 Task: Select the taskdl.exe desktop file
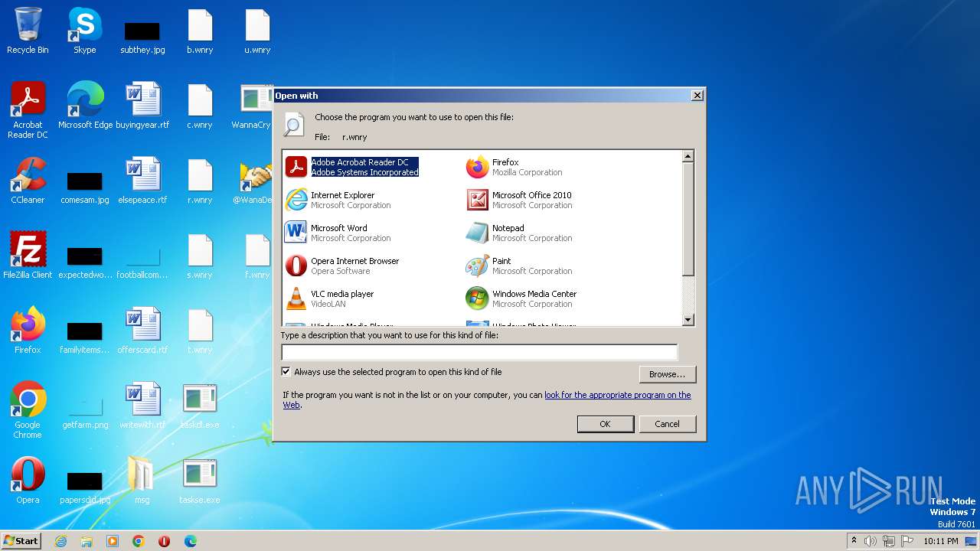(x=200, y=406)
